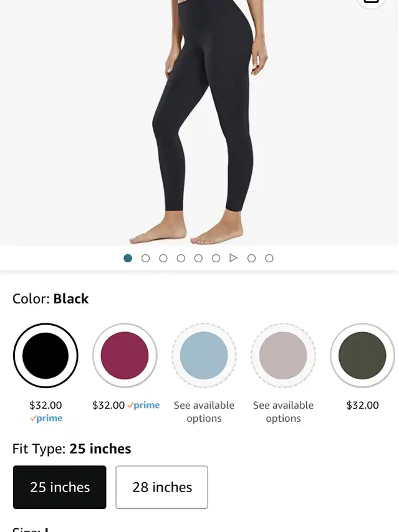The height and width of the screenshot is (532, 399).
Task: Jump to the fourth image dot
Action: point(181,258)
